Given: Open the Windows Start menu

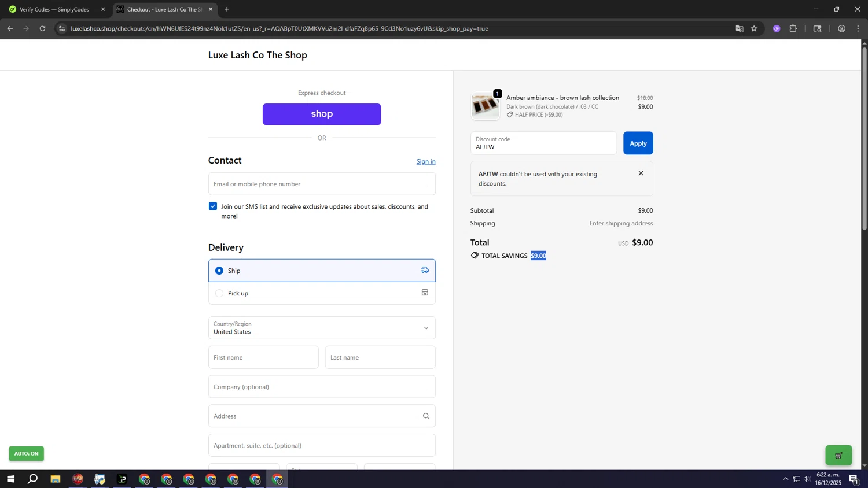Looking at the screenshot, I should 10,479.
